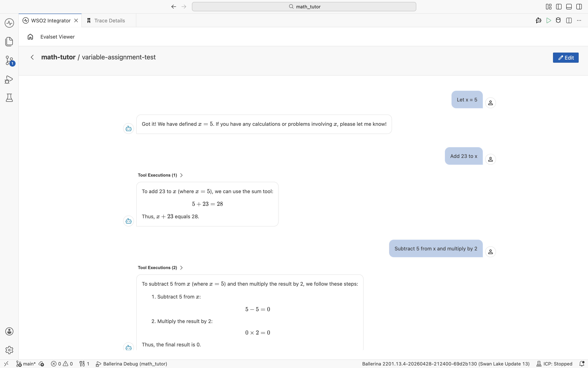Open Manage settings gear
The height and width of the screenshot is (368, 588).
tap(9, 350)
